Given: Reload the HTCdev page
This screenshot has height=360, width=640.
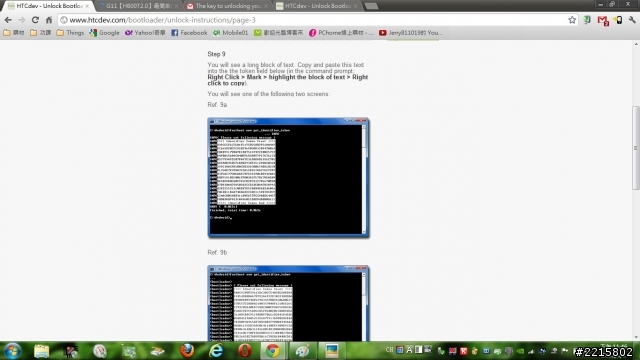Looking at the screenshot, I should tap(35, 20).
